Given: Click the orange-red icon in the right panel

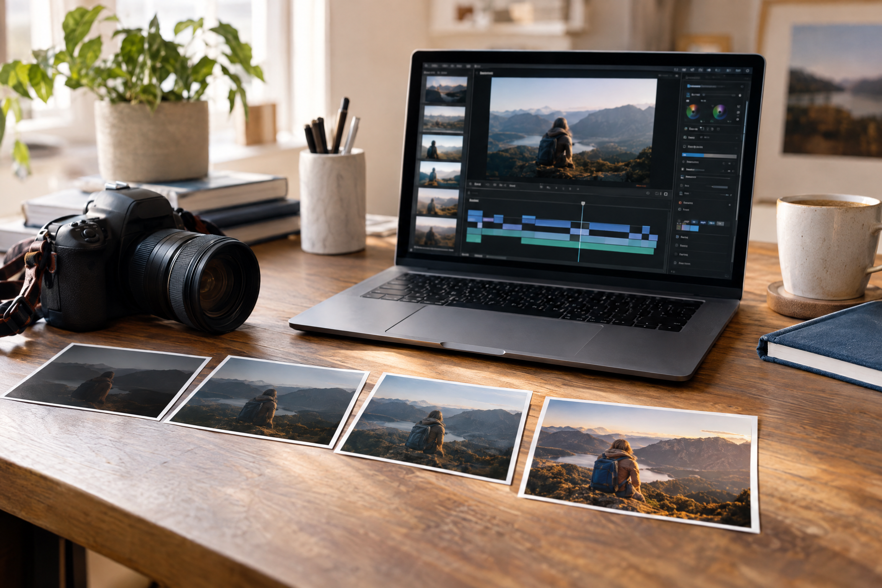Looking at the screenshot, I should [x=680, y=203].
